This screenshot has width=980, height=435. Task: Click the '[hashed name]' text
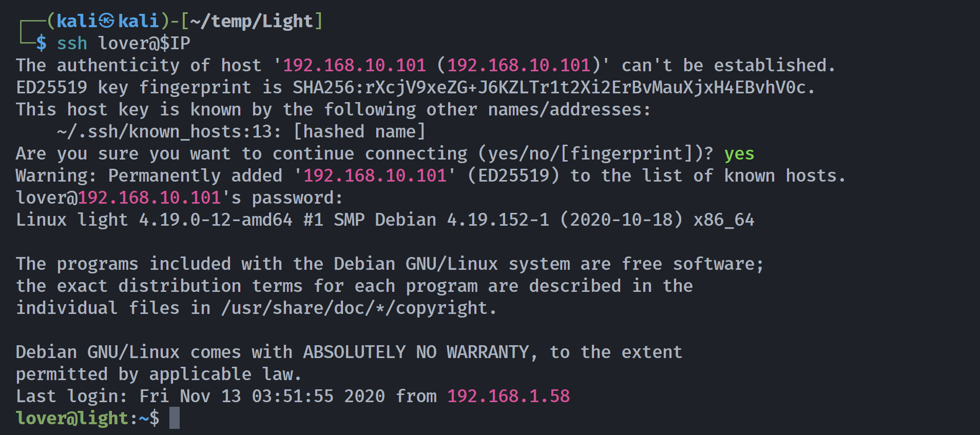coord(359,132)
